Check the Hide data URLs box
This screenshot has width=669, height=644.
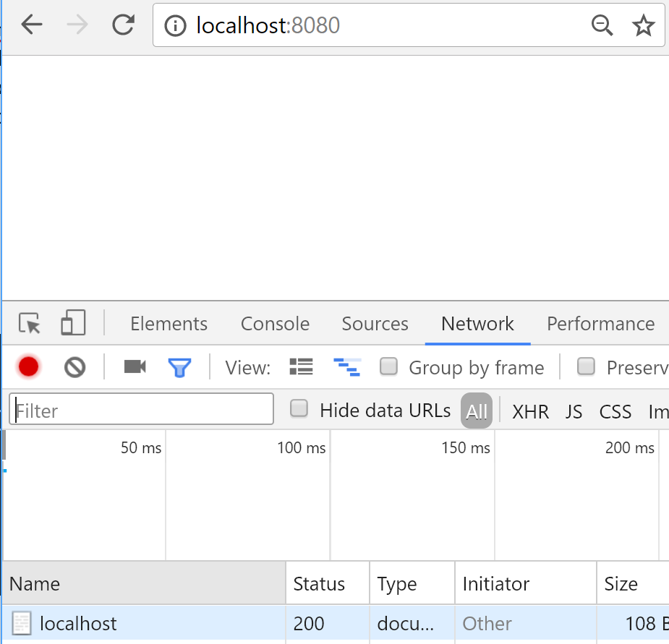click(x=299, y=410)
